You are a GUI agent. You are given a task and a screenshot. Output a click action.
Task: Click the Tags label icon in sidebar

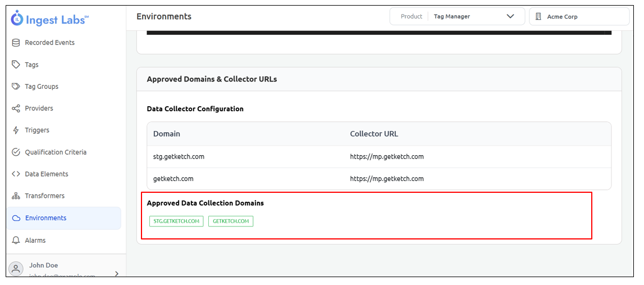pos(16,65)
